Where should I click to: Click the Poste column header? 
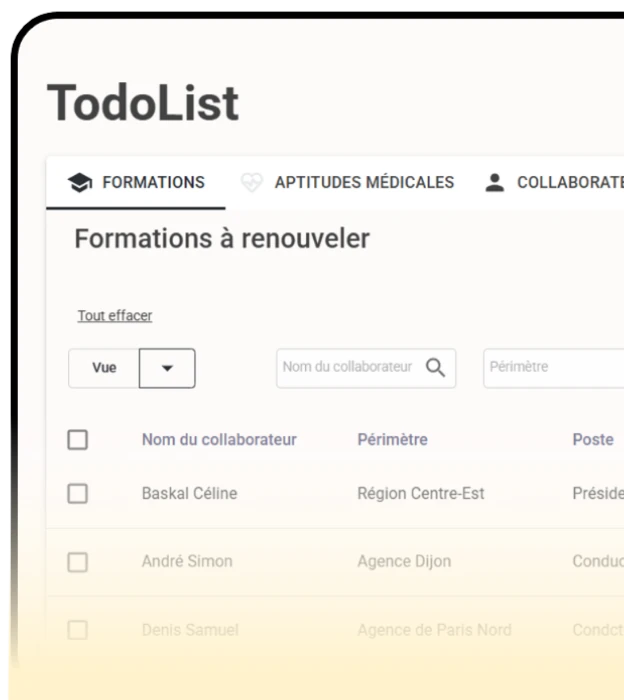tap(593, 440)
